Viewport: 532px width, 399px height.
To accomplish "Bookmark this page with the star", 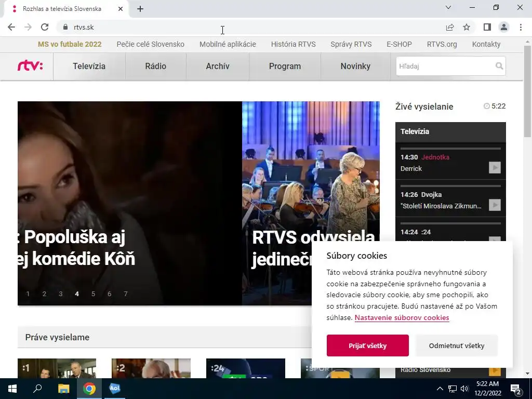I will [467, 27].
